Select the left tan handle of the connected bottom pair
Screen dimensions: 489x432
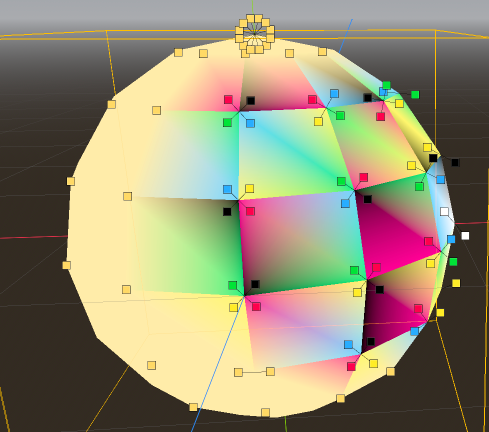point(238,372)
